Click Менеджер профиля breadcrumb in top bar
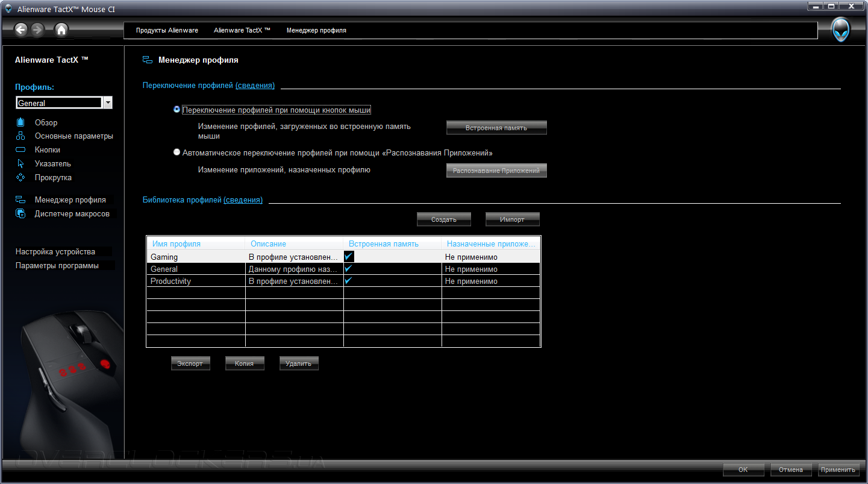This screenshot has width=868, height=484. [x=316, y=30]
